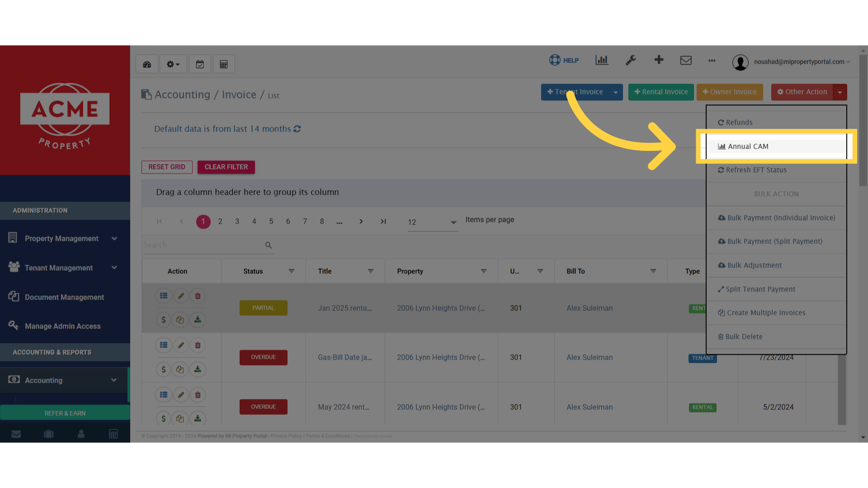This screenshot has width=868, height=488.
Task: Open the Tenant Invoice dropdown arrow
Action: pyautogui.click(x=616, y=92)
